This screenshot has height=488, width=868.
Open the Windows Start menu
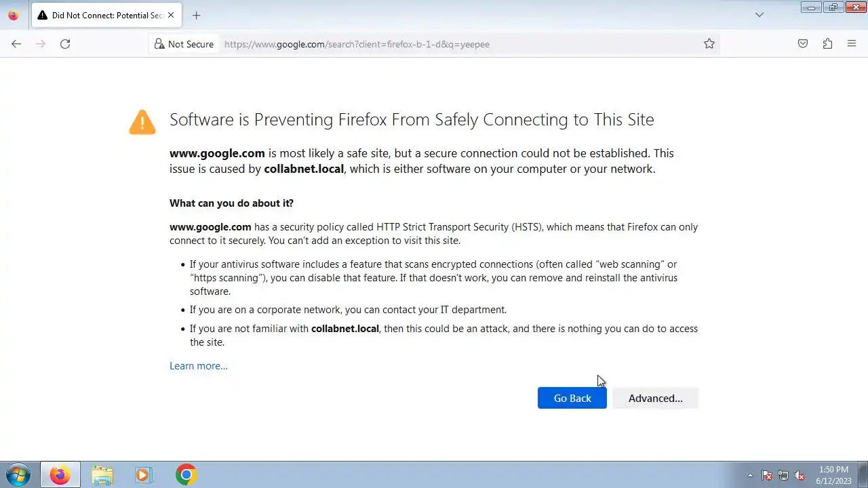[x=18, y=474]
